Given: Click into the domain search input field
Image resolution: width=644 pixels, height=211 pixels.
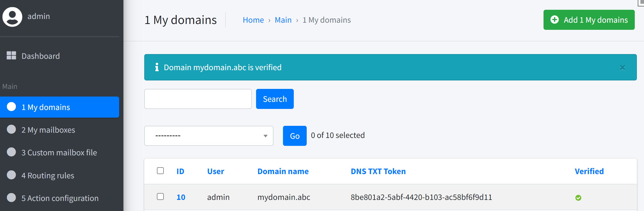Looking at the screenshot, I should (198, 99).
